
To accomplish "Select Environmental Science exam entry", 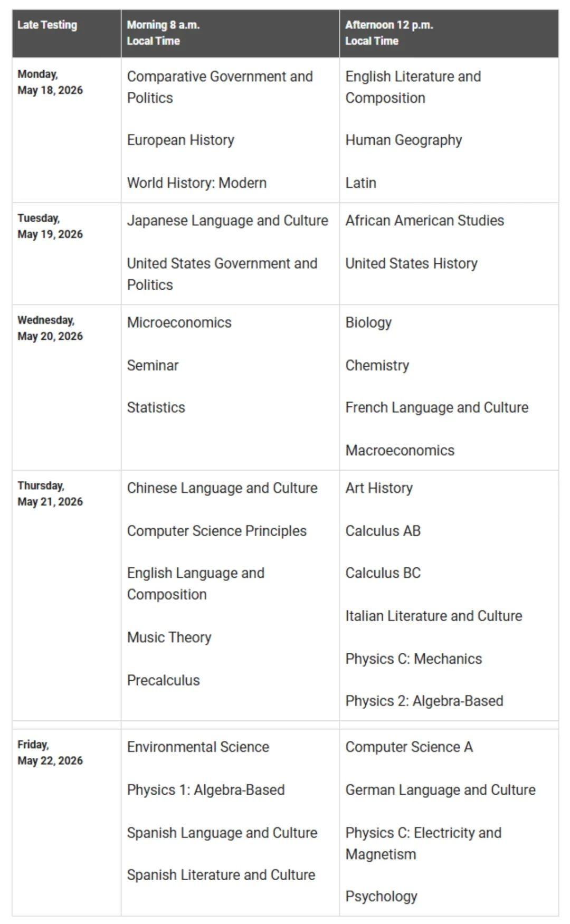I will (198, 747).
